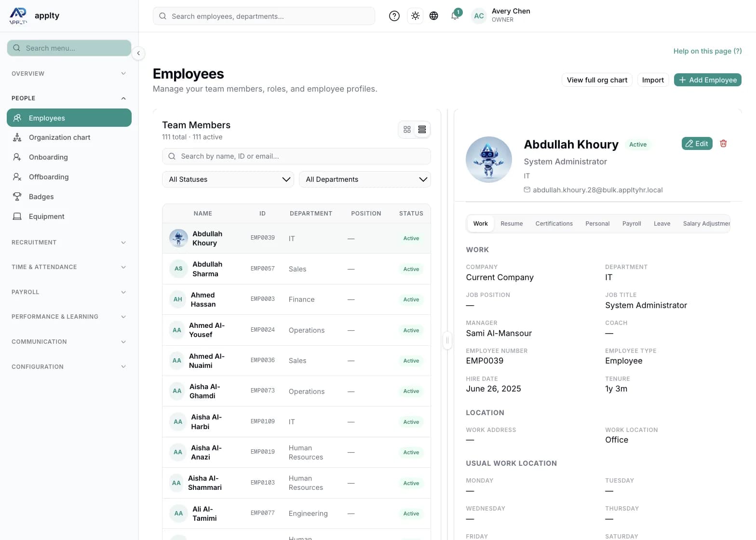Image resolution: width=756 pixels, height=540 pixels.
Task: Click the panel divider resize handle
Action: tap(447, 340)
